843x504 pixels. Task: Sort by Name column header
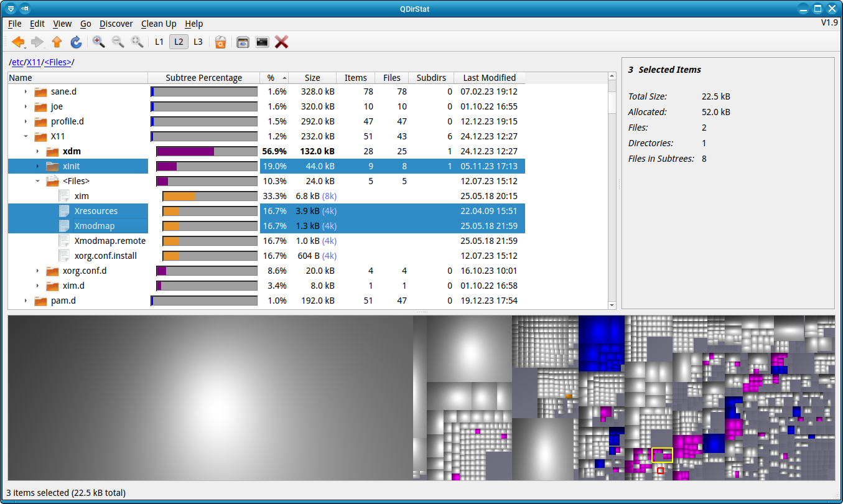tap(78, 78)
